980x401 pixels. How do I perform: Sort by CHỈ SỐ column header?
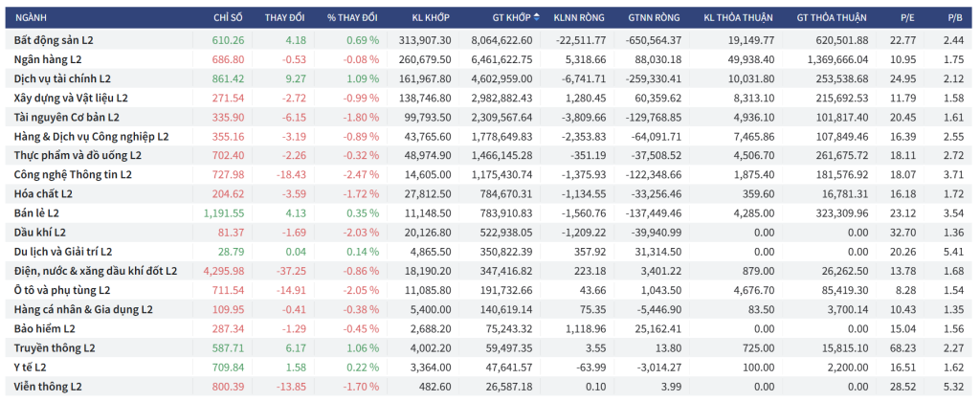[228, 17]
